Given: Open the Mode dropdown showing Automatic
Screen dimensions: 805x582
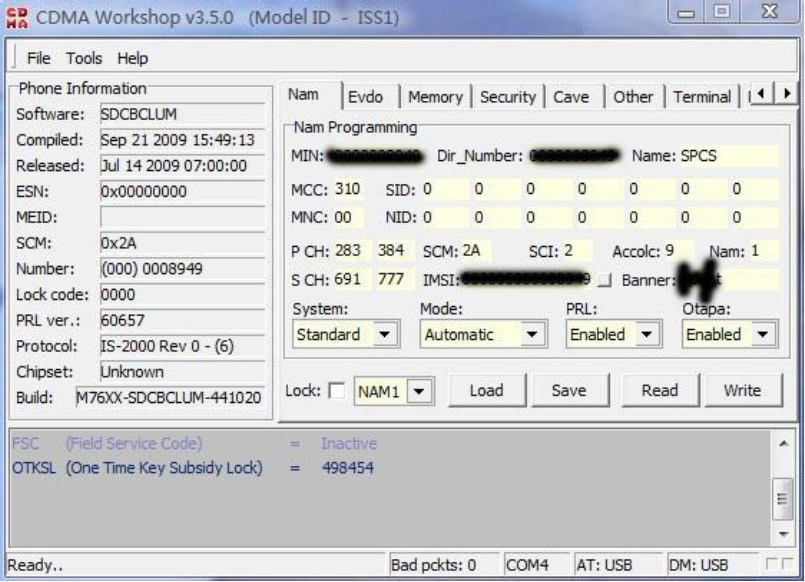Looking at the screenshot, I should [x=483, y=335].
